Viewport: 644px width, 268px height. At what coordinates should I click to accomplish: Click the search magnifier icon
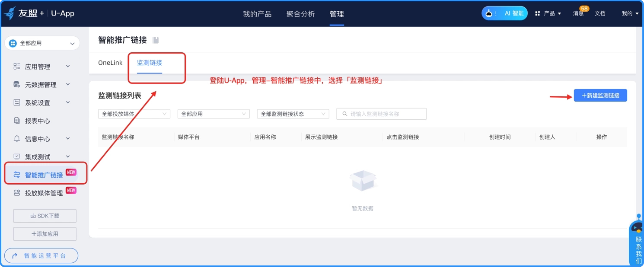(345, 114)
